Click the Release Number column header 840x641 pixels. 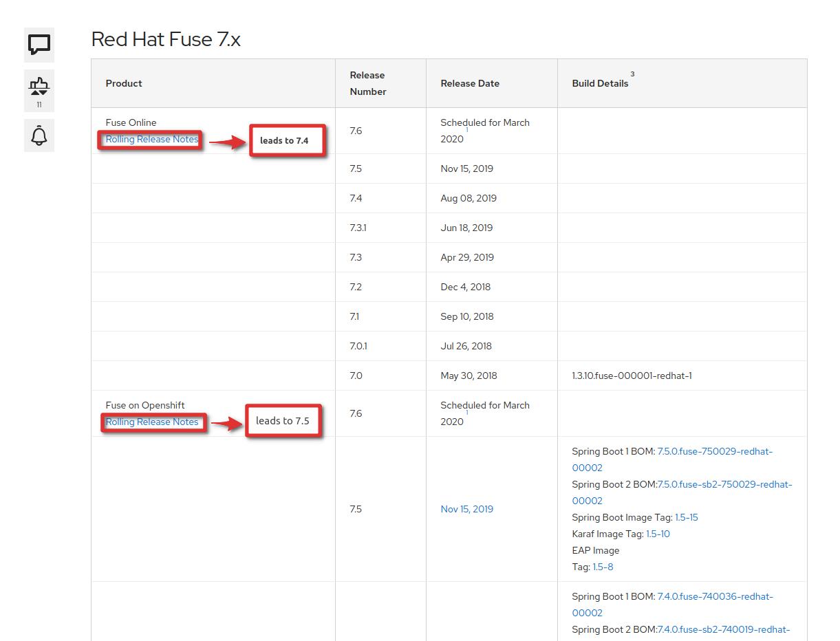click(367, 83)
